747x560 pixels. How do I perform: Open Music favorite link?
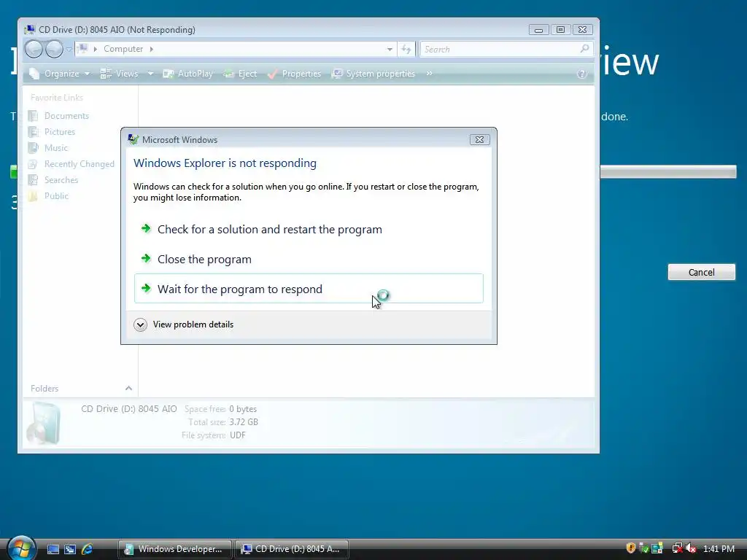coord(48,148)
